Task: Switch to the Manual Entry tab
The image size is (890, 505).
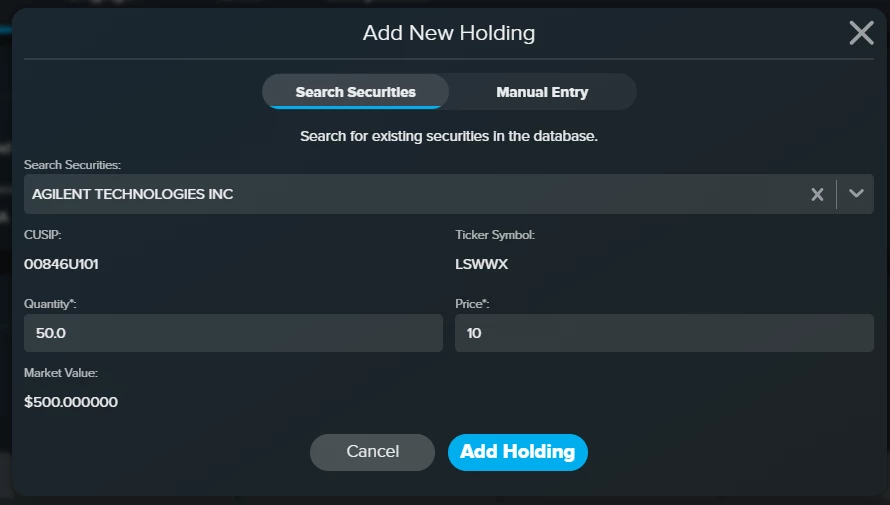Action: click(542, 92)
